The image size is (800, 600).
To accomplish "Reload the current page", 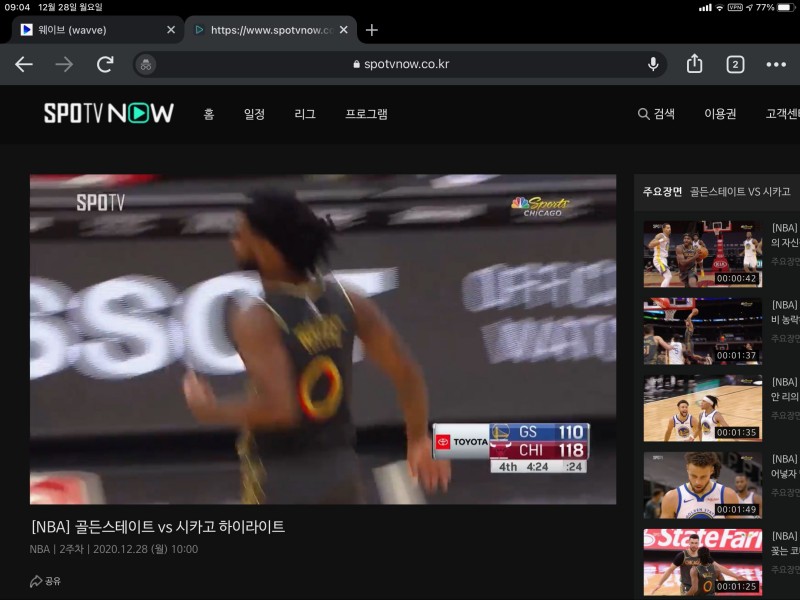I will [x=105, y=64].
